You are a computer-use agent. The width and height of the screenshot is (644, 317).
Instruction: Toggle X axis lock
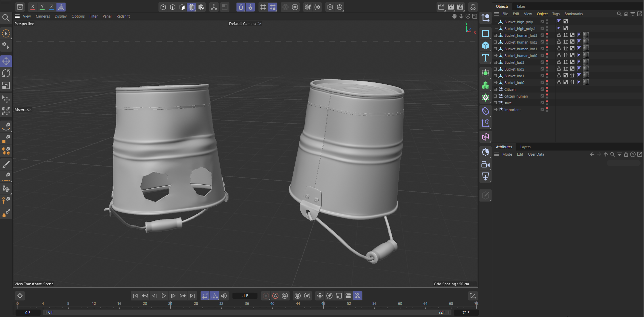click(x=32, y=7)
